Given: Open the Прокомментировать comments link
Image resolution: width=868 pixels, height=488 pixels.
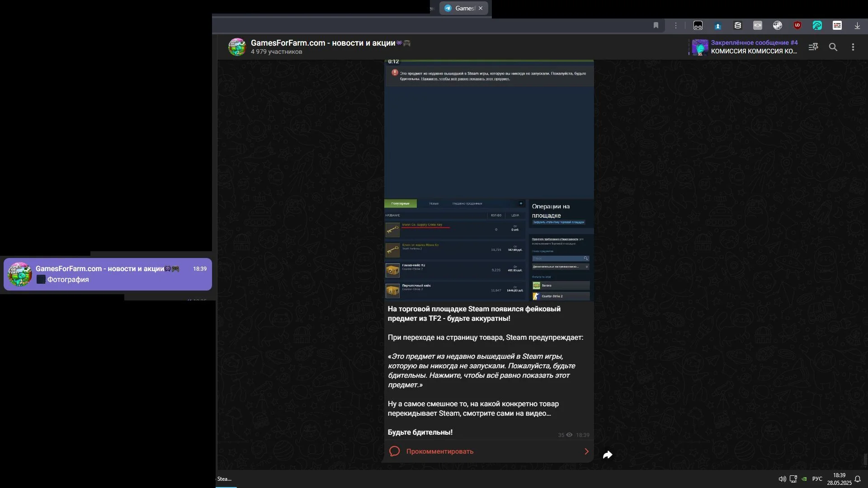Looking at the screenshot, I should pyautogui.click(x=440, y=451).
